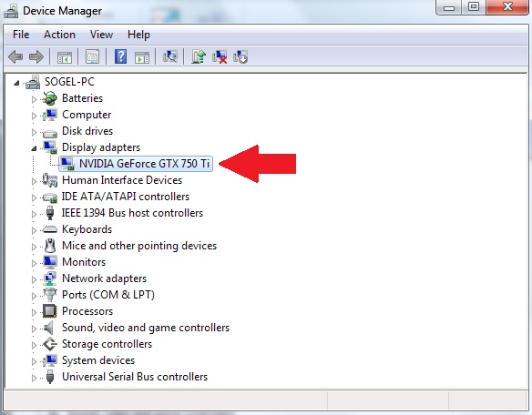Click the Forward arrow toolbar icon
Screen dimensions: 532x415
(x=36, y=56)
